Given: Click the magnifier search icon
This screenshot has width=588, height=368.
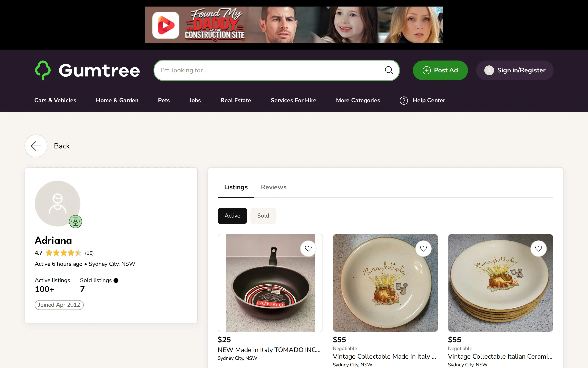Looking at the screenshot, I should pyautogui.click(x=389, y=70).
